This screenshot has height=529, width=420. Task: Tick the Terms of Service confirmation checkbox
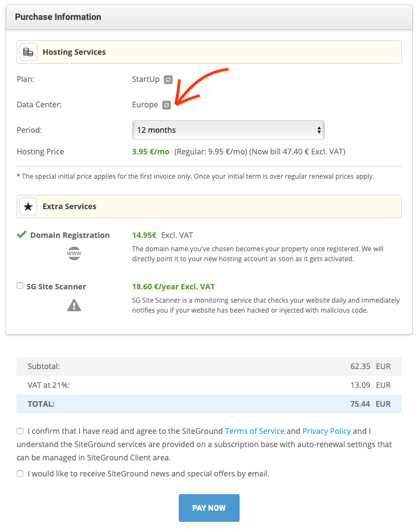tap(20, 431)
